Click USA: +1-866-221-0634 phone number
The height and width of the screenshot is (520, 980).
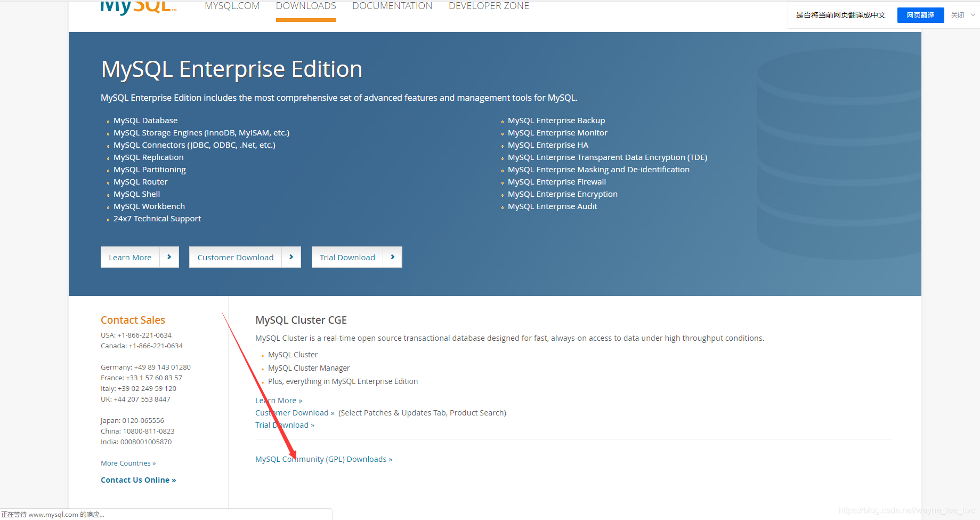(136, 335)
